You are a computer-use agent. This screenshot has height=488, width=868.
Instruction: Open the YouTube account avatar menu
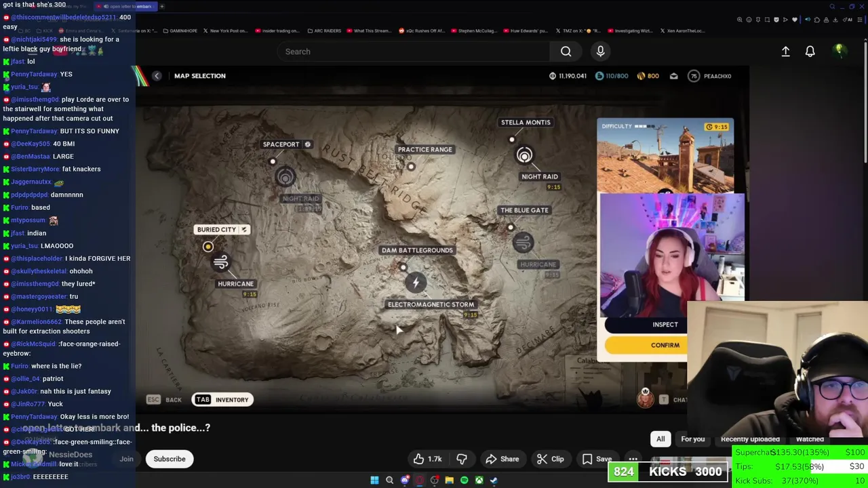click(x=839, y=51)
